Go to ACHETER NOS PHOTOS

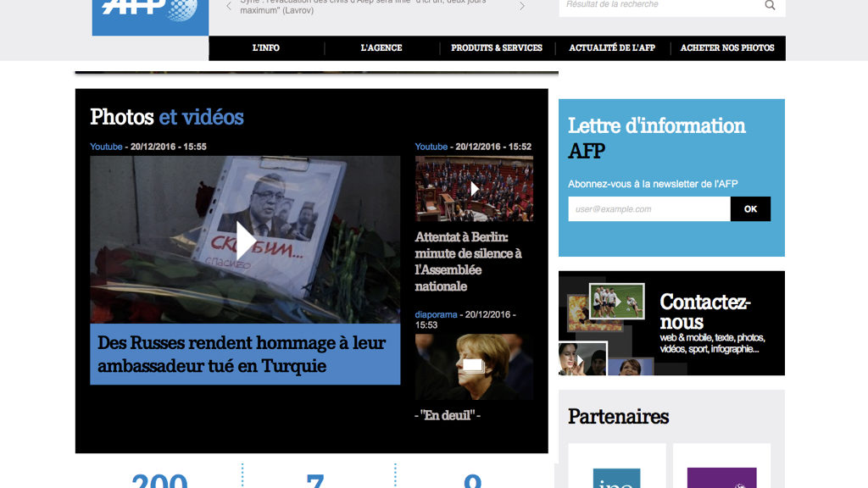point(727,48)
